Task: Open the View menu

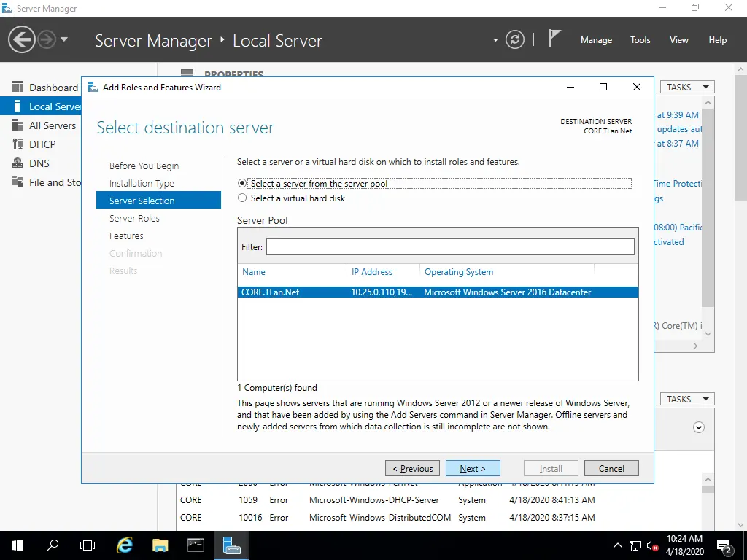Action: point(678,40)
